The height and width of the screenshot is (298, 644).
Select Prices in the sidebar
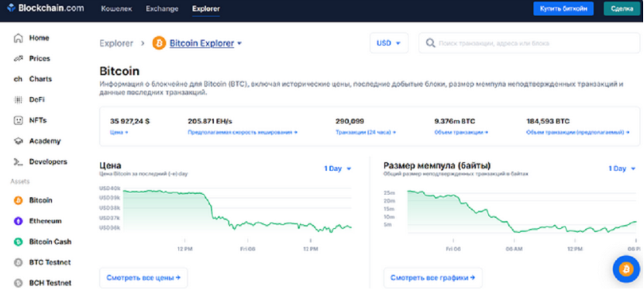(40, 59)
